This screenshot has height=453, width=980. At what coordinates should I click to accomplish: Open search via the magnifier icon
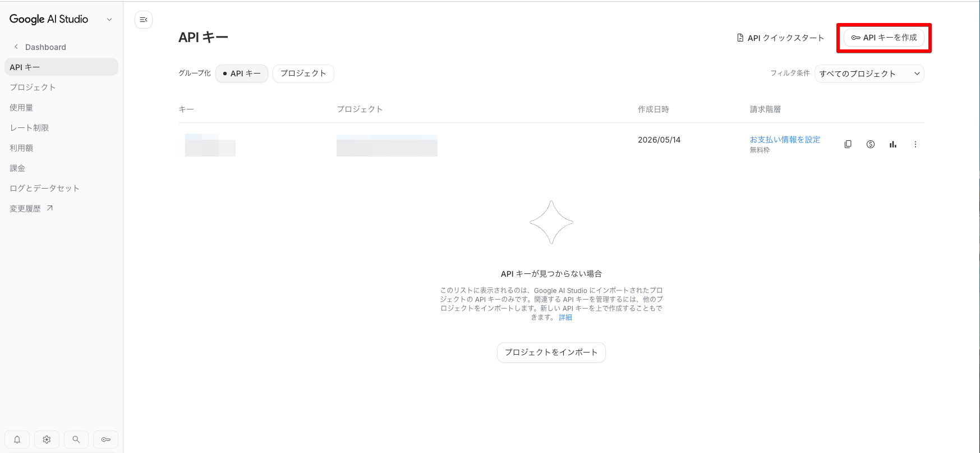tap(76, 440)
